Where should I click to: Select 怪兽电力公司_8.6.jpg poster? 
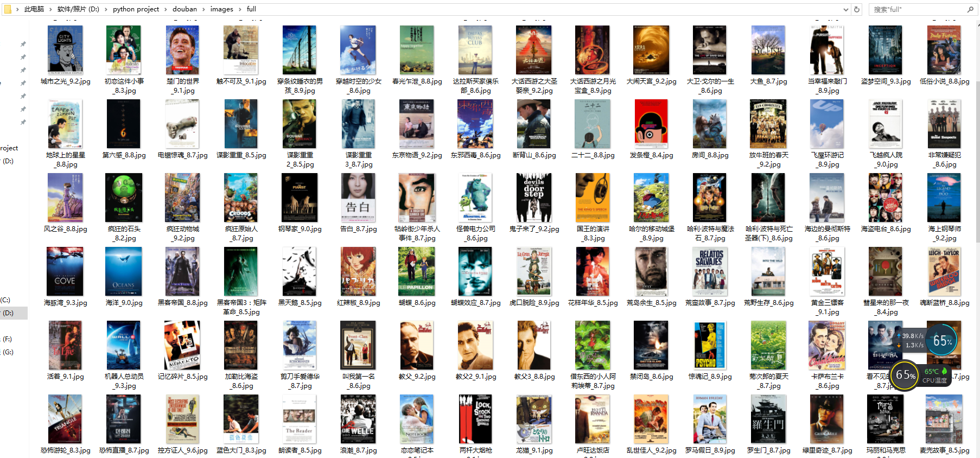475,198
